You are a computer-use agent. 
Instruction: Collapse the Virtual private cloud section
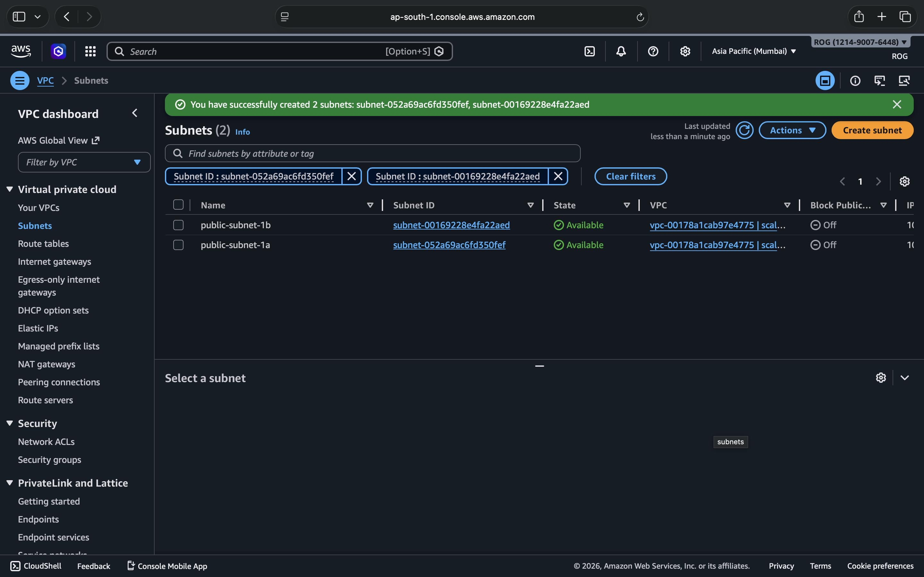[x=10, y=189]
